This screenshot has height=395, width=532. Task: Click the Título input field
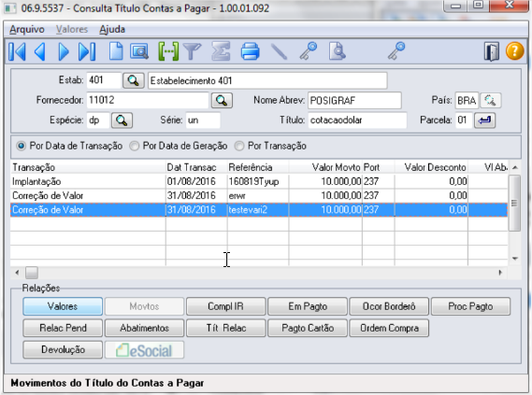click(357, 120)
